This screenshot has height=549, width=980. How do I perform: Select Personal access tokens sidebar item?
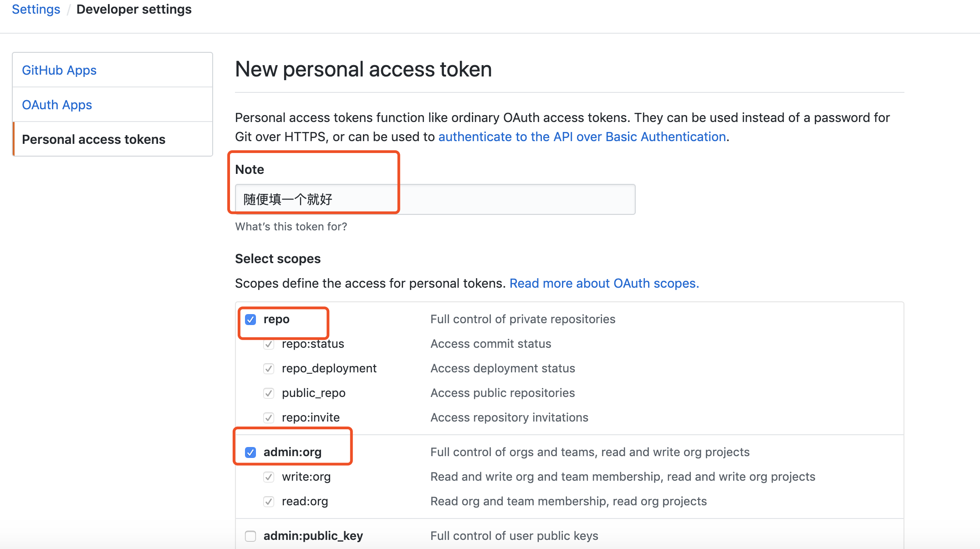tap(93, 139)
